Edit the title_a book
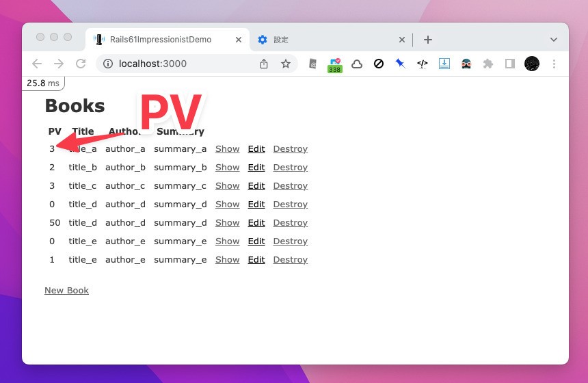Viewport: 588px width, 383px height. tap(256, 149)
